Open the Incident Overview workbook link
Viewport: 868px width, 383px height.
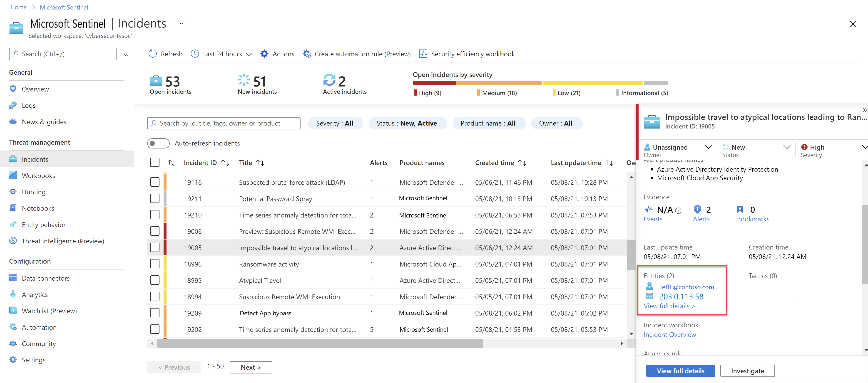click(x=669, y=334)
